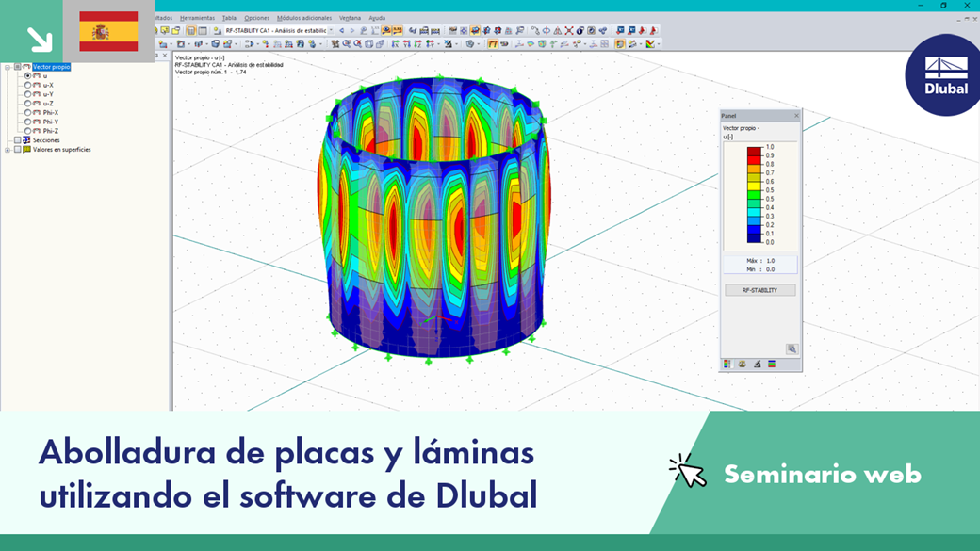This screenshot has width=980, height=551.
Task: Click the Min 0.0 value in Panel
Action: (760, 269)
